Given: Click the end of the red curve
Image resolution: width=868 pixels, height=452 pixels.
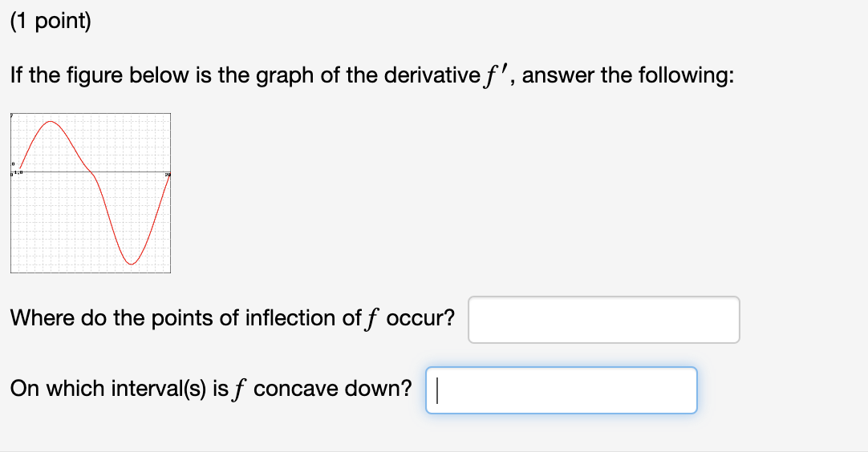Looking at the screenshot, I should click(x=168, y=176).
